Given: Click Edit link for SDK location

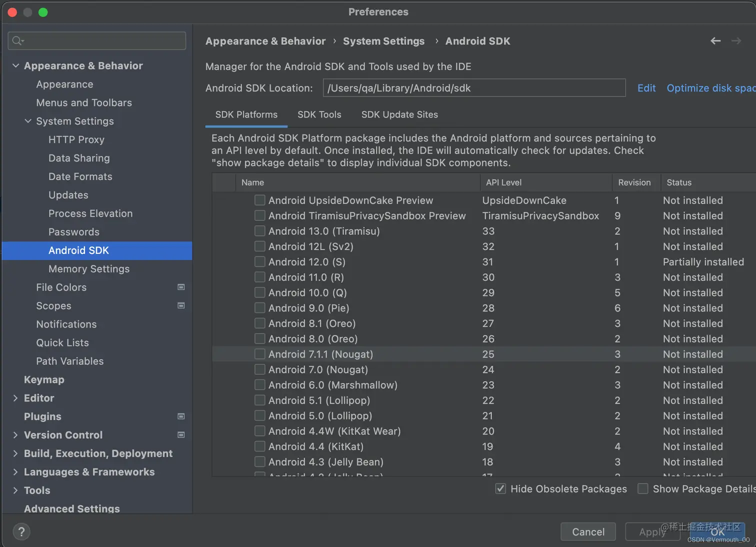Looking at the screenshot, I should point(646,88).
